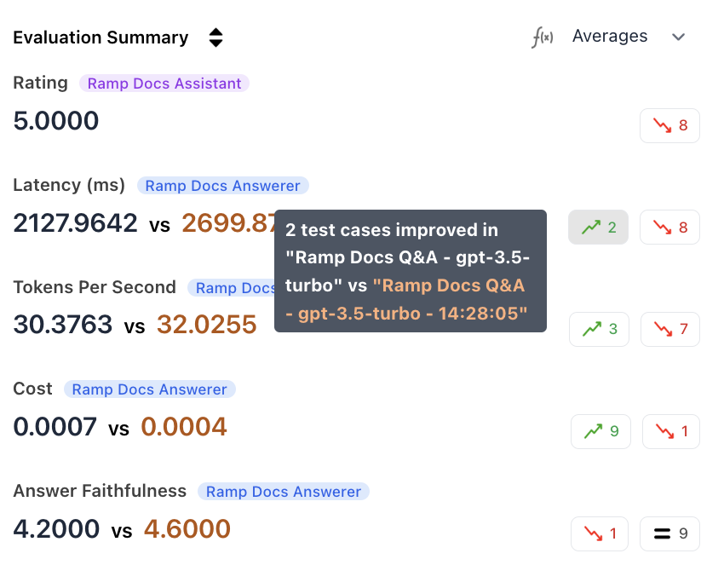Click the Latency improved badge showing 2

pyautogui.click(x=598, y=228)
